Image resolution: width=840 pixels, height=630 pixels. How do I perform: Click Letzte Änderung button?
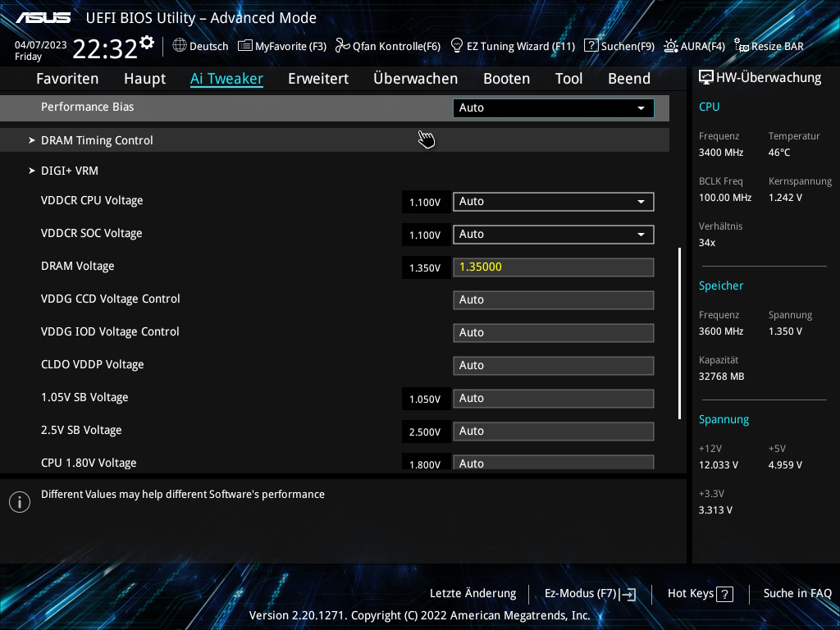pos(473,594)
